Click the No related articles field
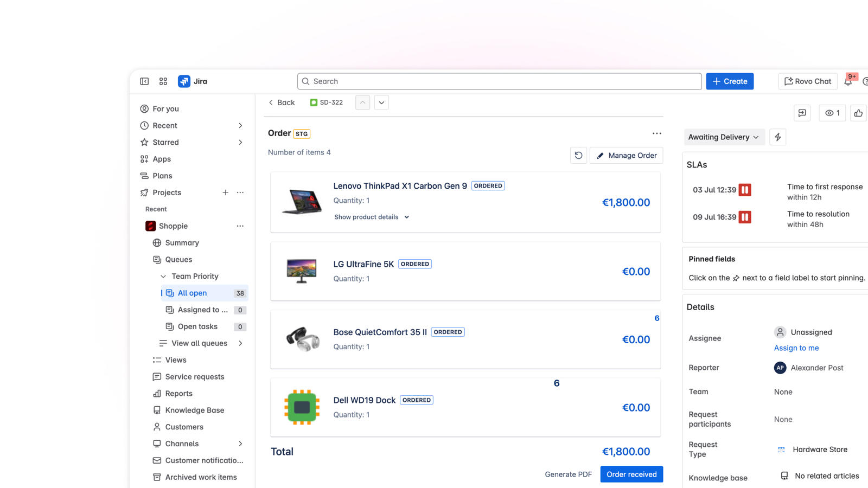 coord(820,476)
